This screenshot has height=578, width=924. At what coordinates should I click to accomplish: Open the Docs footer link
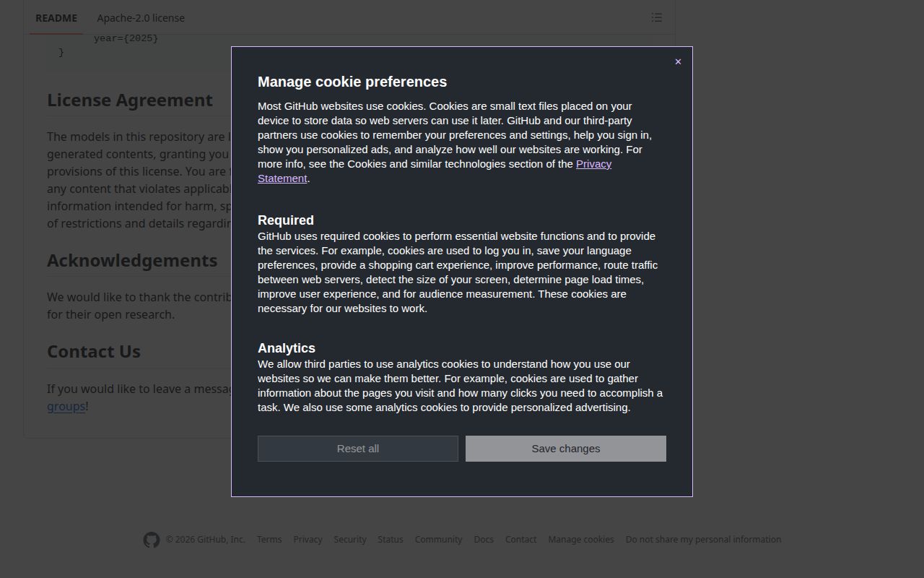pyautogui.click(x=484, y=540)
